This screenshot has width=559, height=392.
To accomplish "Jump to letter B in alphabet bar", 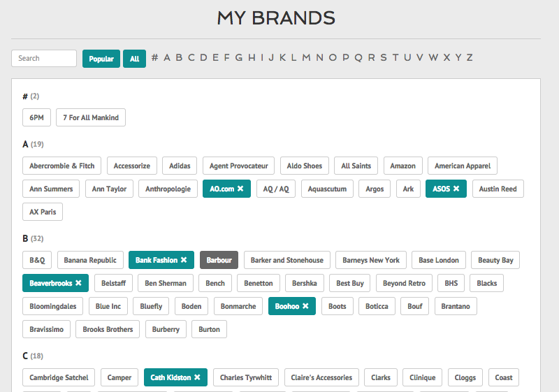I will coord(179,58).
